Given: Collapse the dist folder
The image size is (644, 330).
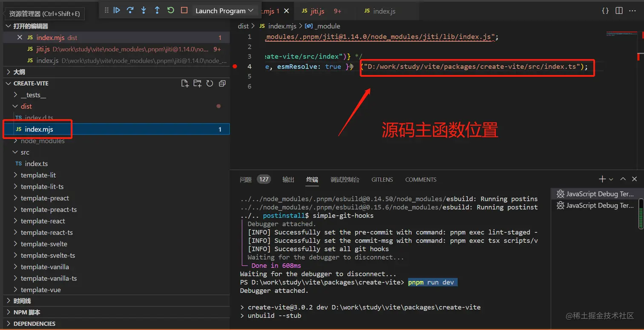Looking at the screenshot, I should pyautogui.click(x=117, y=106).
